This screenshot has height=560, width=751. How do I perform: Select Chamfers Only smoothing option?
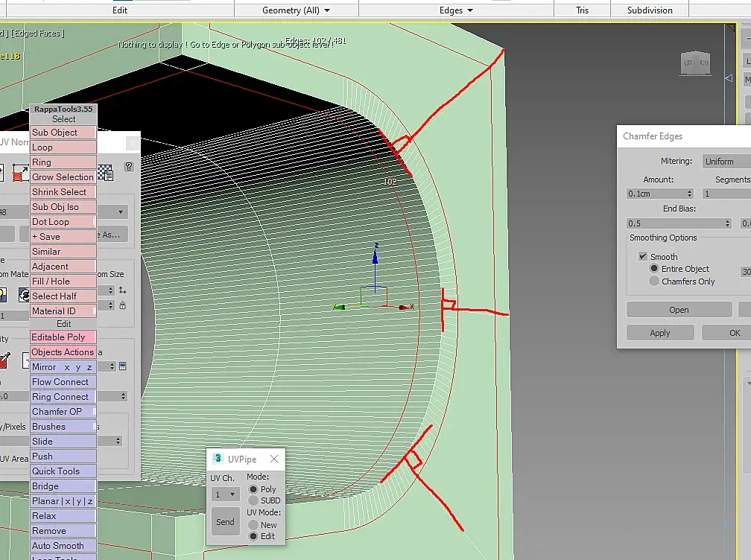[654, 281]
